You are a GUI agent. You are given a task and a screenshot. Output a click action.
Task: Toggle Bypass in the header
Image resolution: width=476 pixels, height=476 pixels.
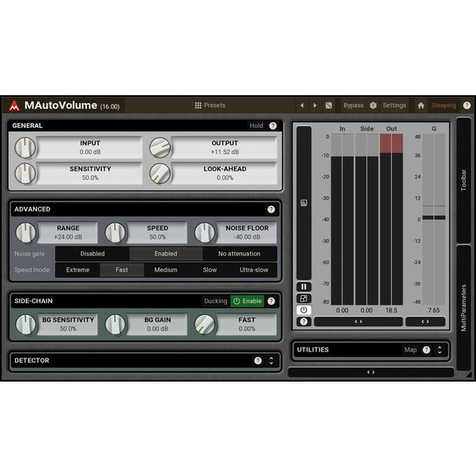(353, 106)
